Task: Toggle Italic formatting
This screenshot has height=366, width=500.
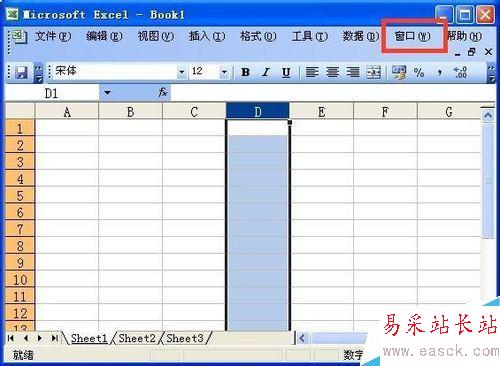Action: coord(266,72)
